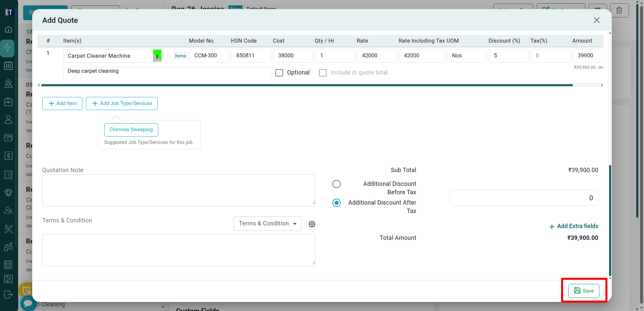Click Add Job Type/Services button
This screenshot has width=644, height=311.
122,104
